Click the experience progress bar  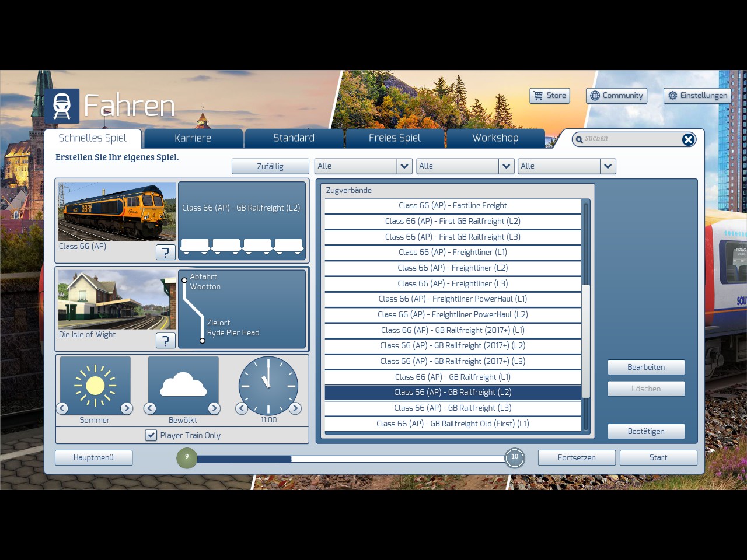click(x=351, y=459)
